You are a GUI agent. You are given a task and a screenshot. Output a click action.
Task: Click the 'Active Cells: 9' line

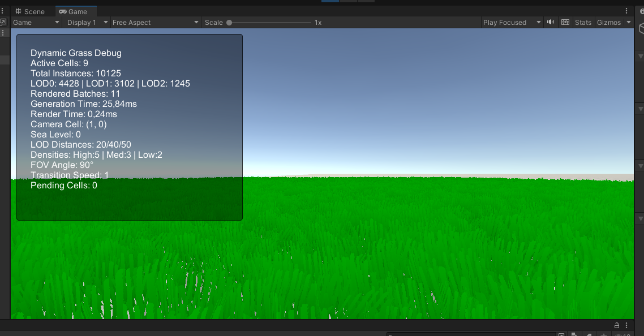point(59,63)
